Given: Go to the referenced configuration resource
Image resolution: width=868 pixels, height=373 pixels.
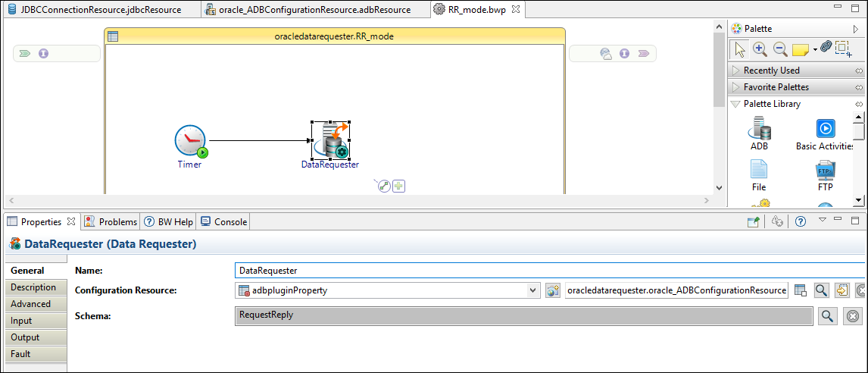Looking at the screenshot, I should [x=842, y=290].
